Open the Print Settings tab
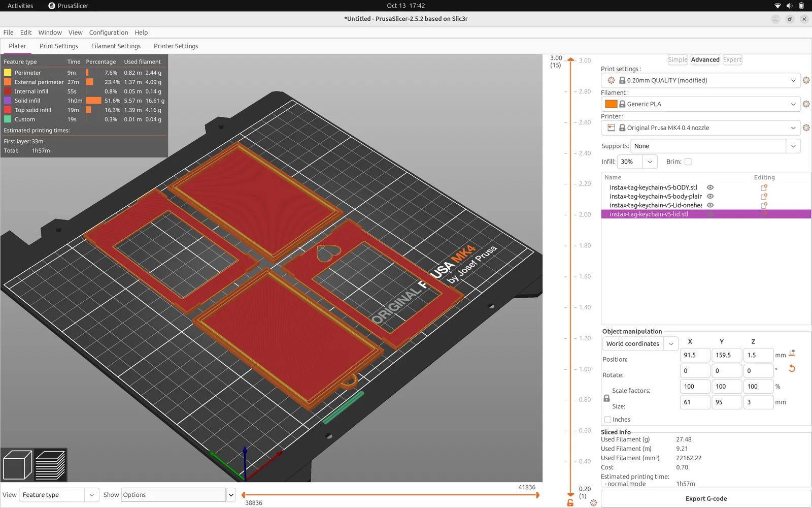 59,46
